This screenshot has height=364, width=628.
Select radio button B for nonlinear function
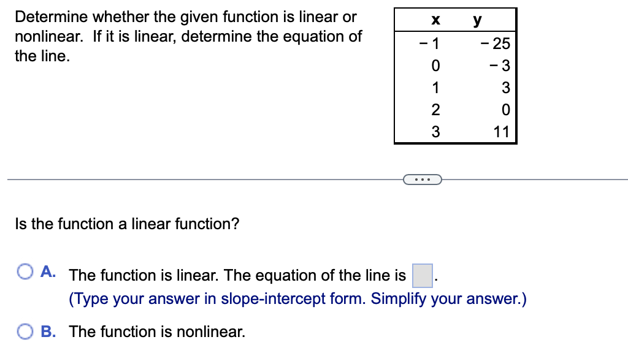tap(25, 332)
